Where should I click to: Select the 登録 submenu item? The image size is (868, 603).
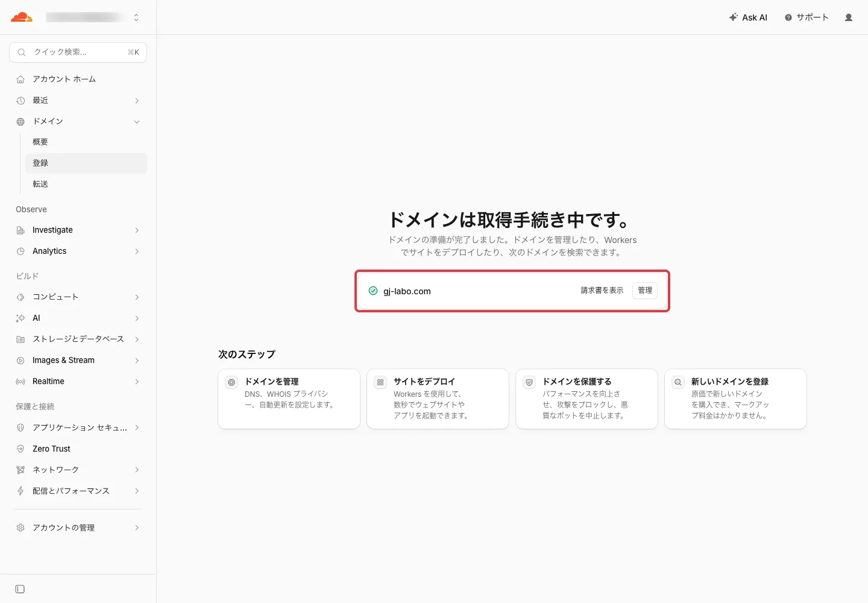[x=86, y=163]
